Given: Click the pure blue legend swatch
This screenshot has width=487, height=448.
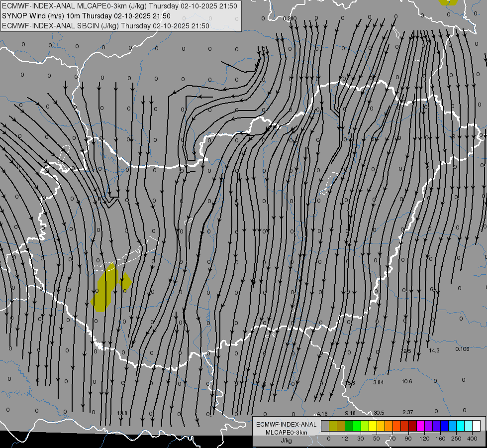Looking at the screenshot, I should pos(445,426).
